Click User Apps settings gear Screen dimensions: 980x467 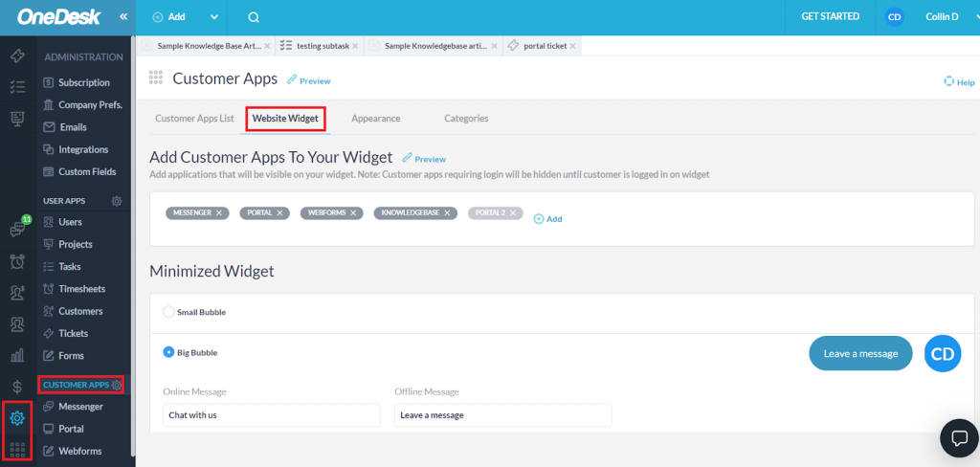pos(116,201)
